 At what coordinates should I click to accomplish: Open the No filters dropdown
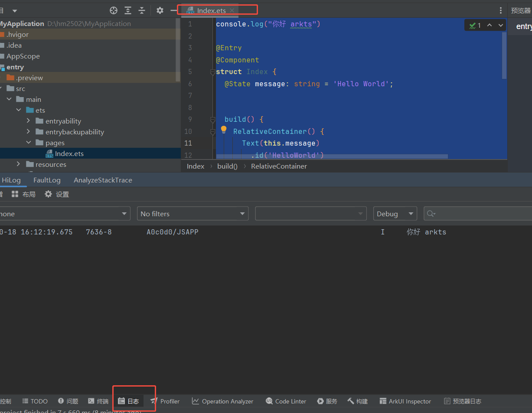click(x=193, y=214)
